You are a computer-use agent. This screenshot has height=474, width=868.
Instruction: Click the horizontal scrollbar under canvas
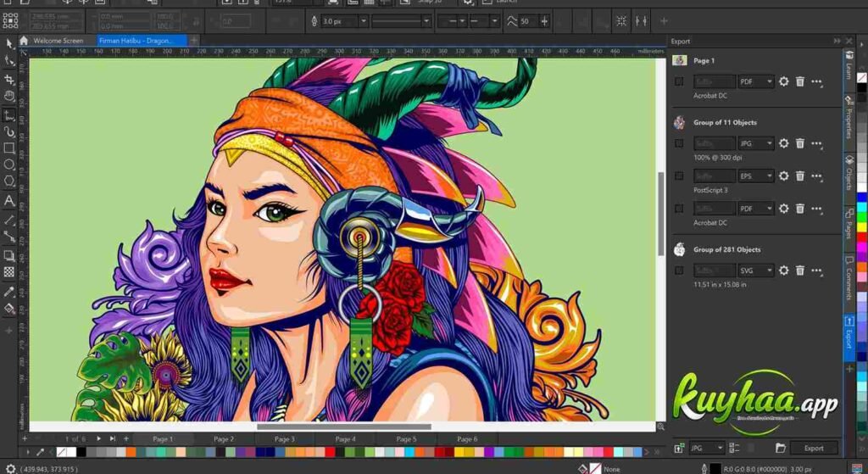coord(344,427)
